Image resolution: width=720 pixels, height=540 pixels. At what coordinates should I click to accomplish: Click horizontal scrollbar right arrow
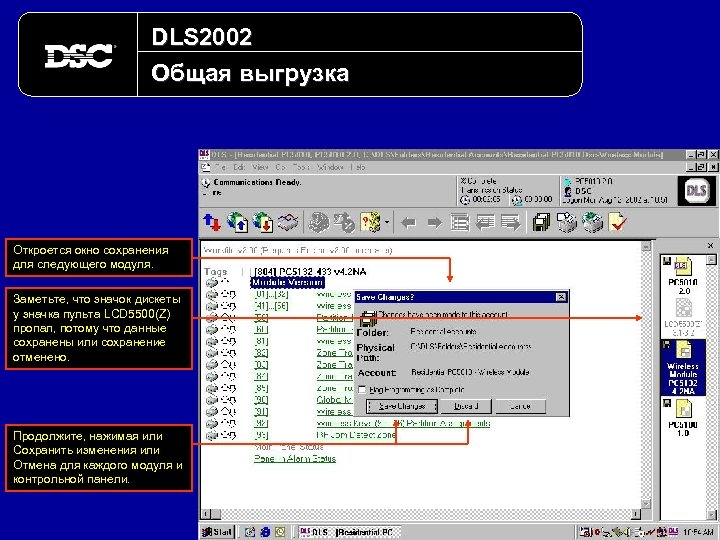coord(636,514)
